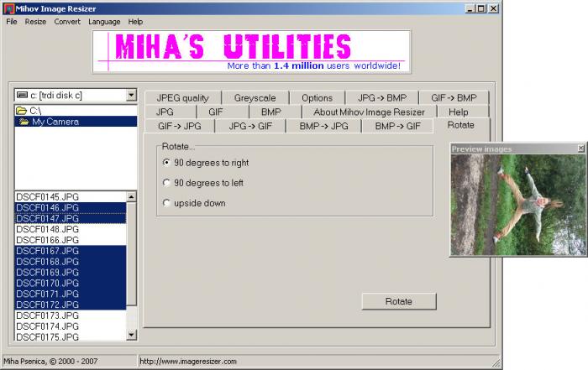Screen dimensions: 588x370
Task: Switch to the BMP -> JPG tab
Action: tap(323, 126)
